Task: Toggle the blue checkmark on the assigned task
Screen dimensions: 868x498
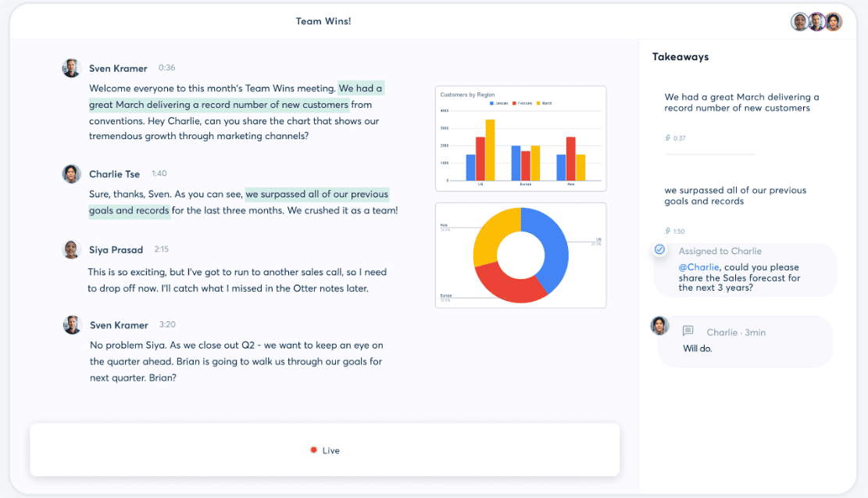Action: (659, 250)
